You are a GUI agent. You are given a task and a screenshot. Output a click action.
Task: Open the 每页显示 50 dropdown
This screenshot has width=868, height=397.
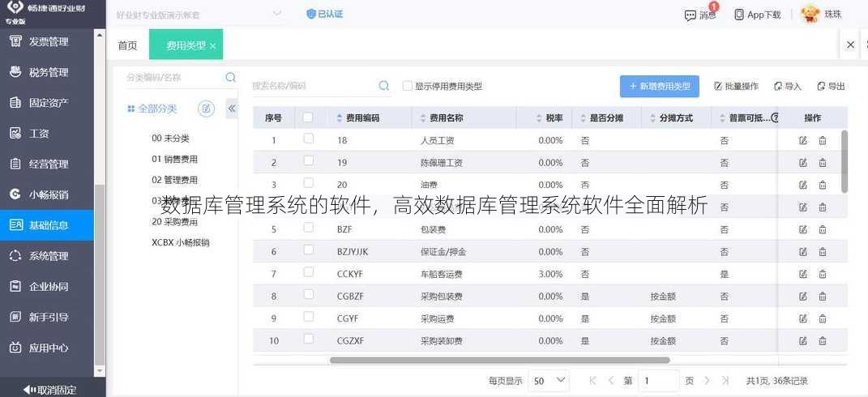(x=549, y=380)
